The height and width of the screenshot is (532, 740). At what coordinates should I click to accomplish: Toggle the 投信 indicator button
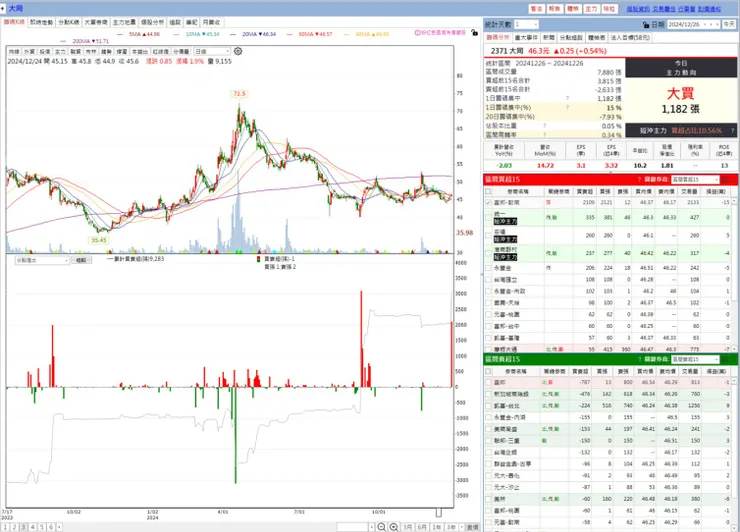45,51
